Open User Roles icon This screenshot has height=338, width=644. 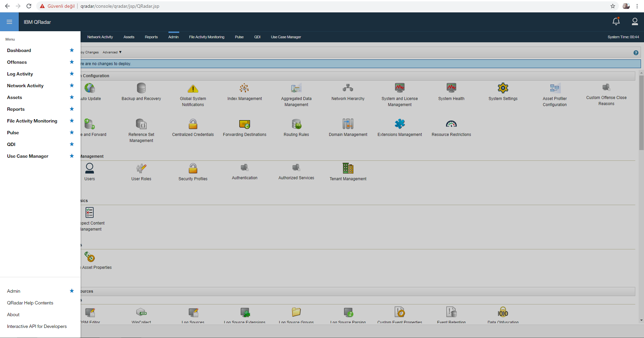point(141,168)
